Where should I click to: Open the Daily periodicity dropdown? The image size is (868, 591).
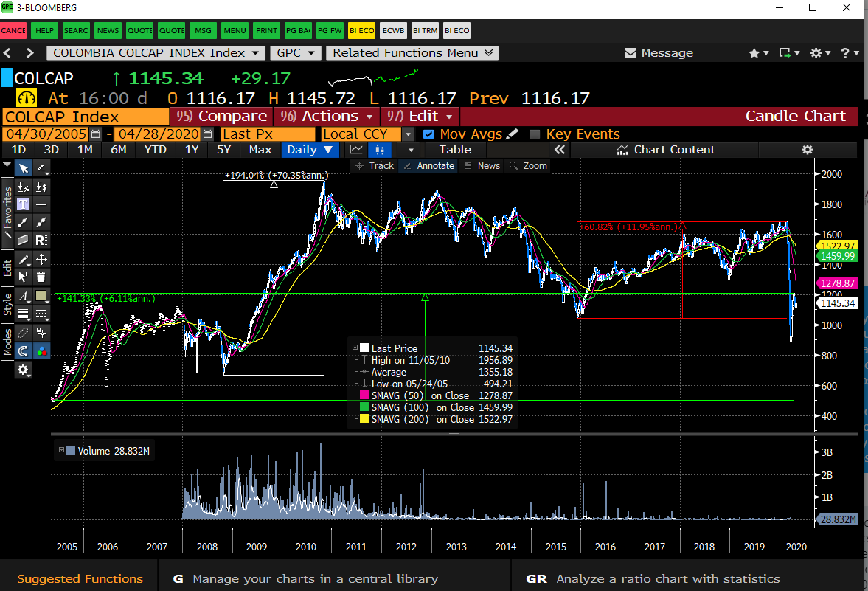[310, 150]
